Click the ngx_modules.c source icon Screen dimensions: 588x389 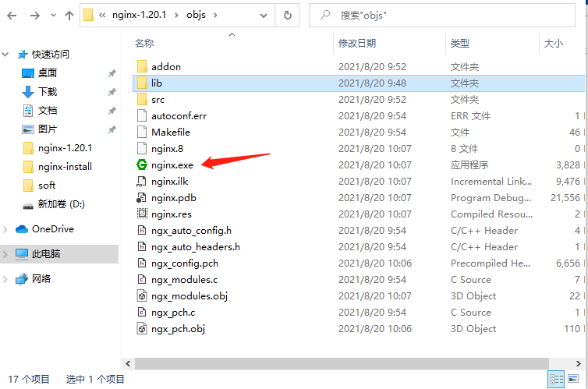[x=142, y=280]
